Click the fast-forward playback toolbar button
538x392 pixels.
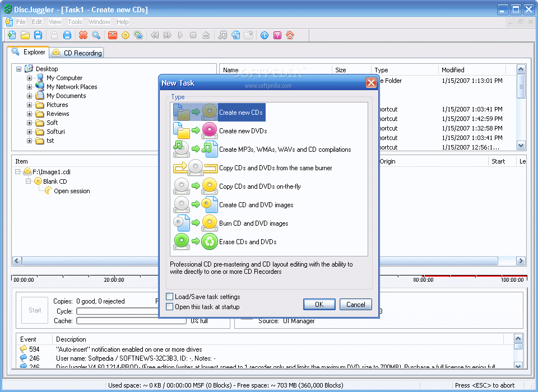(x=168, y=35)
